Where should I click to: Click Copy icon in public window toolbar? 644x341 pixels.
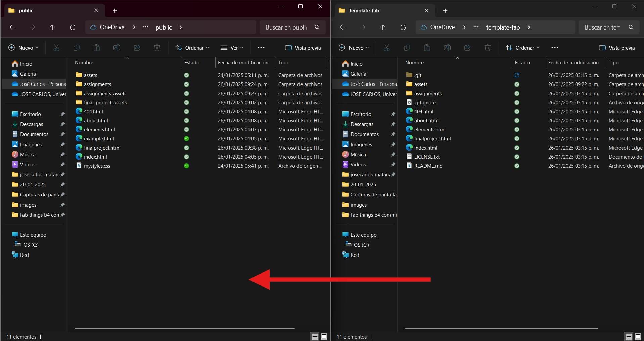pos(77,48)
